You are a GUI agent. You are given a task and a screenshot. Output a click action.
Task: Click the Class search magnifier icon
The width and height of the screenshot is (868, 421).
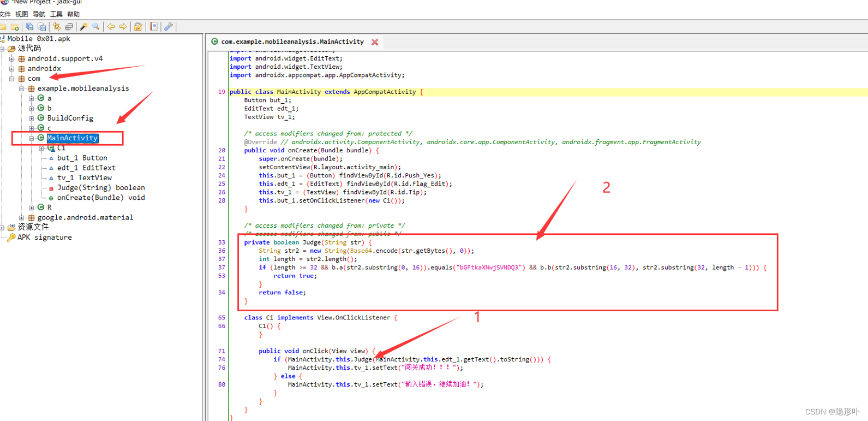(x=96, y=27)
